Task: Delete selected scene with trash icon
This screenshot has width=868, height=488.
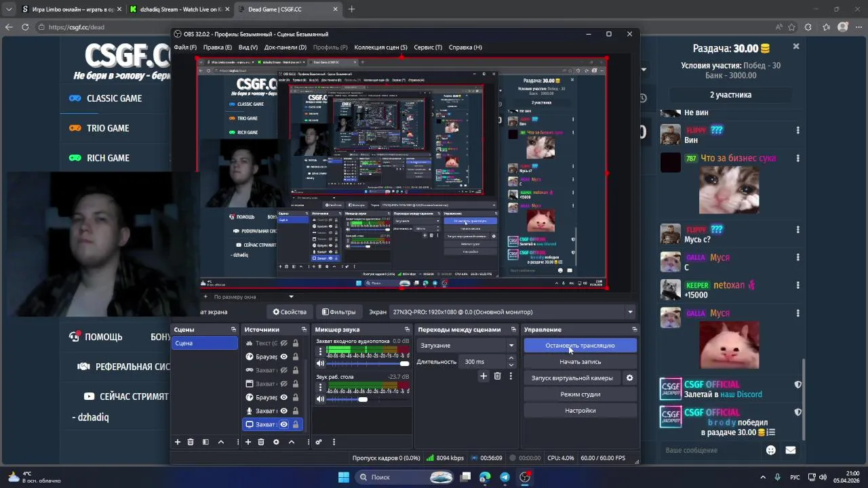Action: coord(191,442)
